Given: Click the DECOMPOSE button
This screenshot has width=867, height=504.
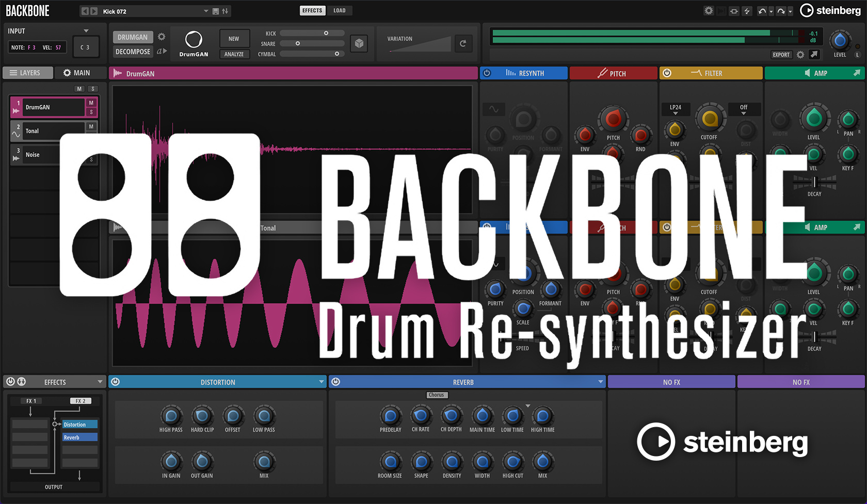Looking at the screenshot, I should [133, 52].
